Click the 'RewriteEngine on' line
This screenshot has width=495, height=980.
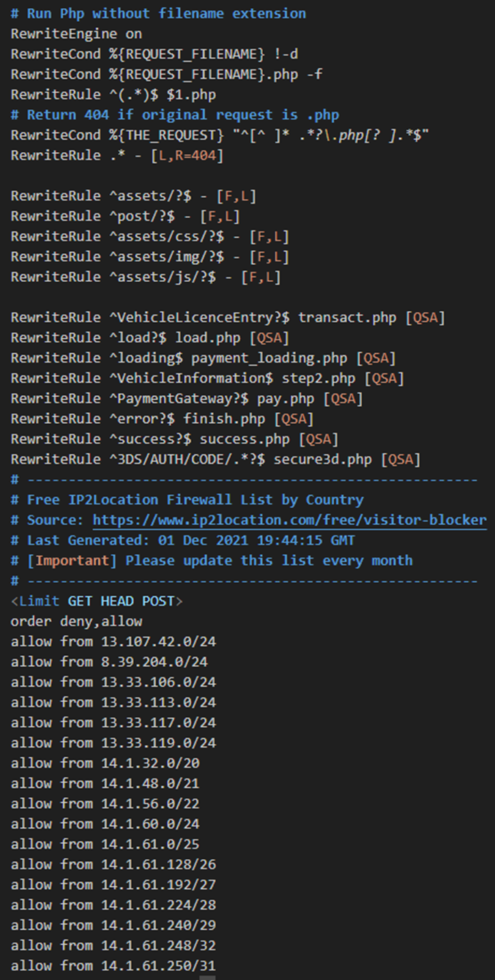point(76,33)
